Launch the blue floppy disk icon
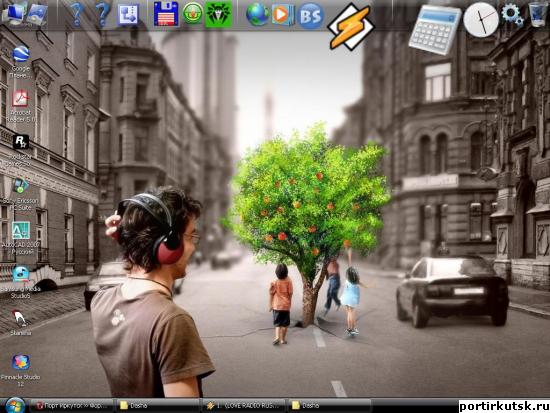Screen dimensions: 550x413 (166, 14)
